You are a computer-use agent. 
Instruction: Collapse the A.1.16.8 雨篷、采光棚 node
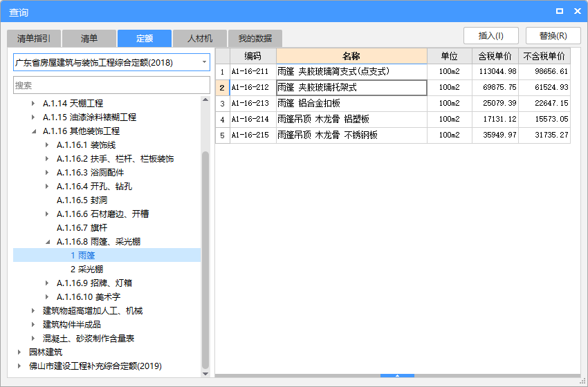[x=47, y=242]
